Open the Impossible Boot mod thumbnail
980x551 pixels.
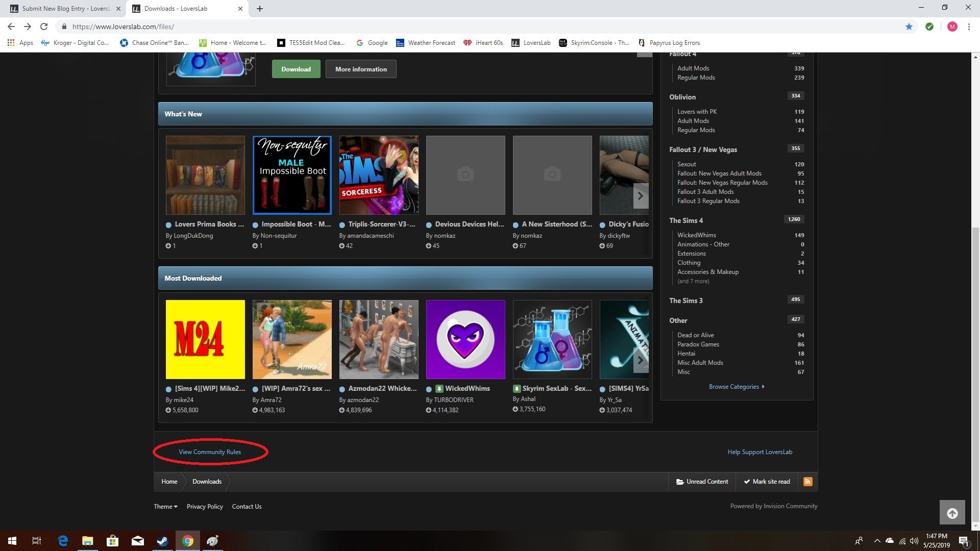[292, 175]
